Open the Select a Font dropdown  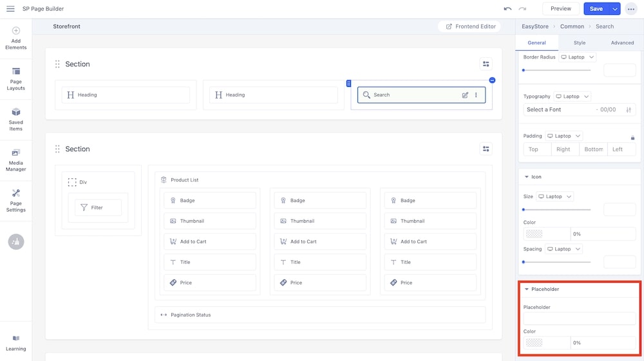click(x=559, y=110)
